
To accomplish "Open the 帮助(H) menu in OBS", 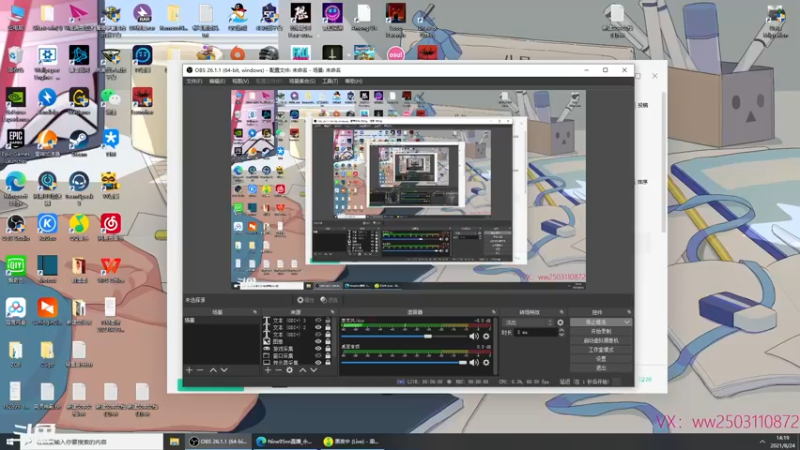I will click(x=354, y=81).
